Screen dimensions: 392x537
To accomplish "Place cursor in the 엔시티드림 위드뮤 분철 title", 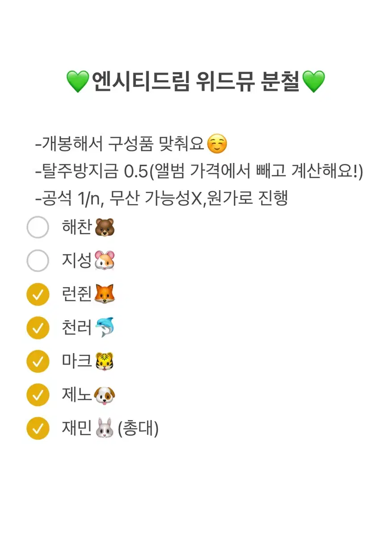I will 196,82.
